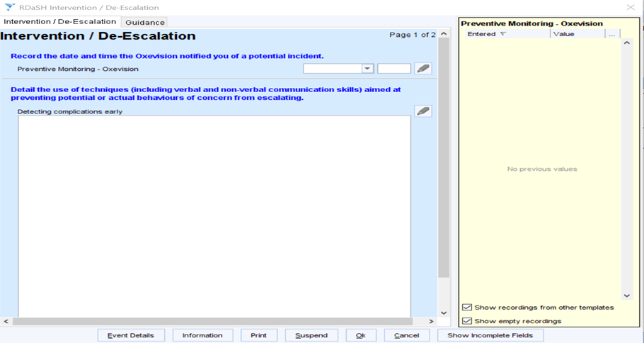Click the Print button
644x343 pixels.
click(x=258, y=335)
